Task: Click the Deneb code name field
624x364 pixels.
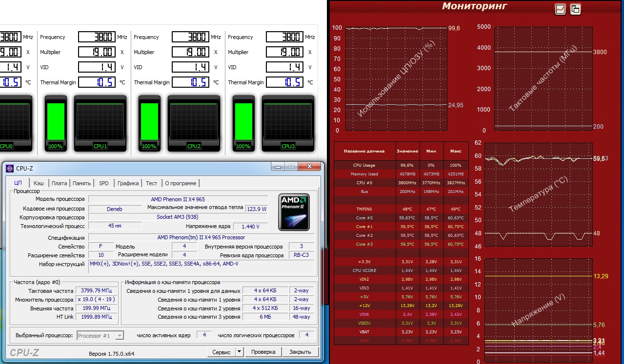Action: [115, 209]
